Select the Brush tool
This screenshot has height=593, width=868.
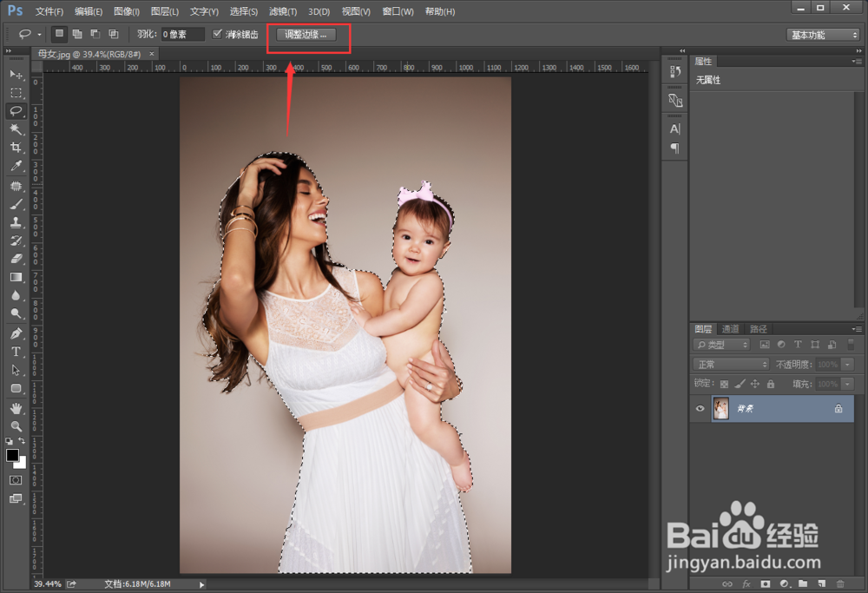coord(16,204)
